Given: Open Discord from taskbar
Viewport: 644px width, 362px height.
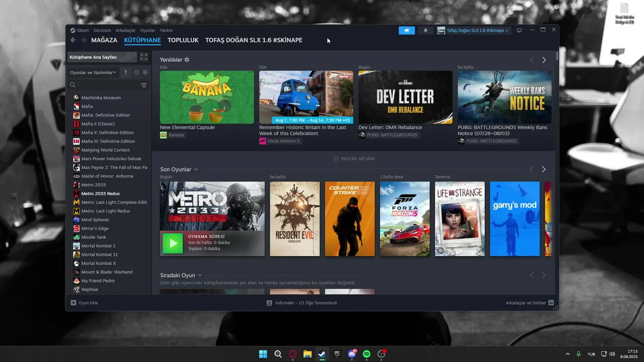Looking at the screenshot, I should [352, 354].
